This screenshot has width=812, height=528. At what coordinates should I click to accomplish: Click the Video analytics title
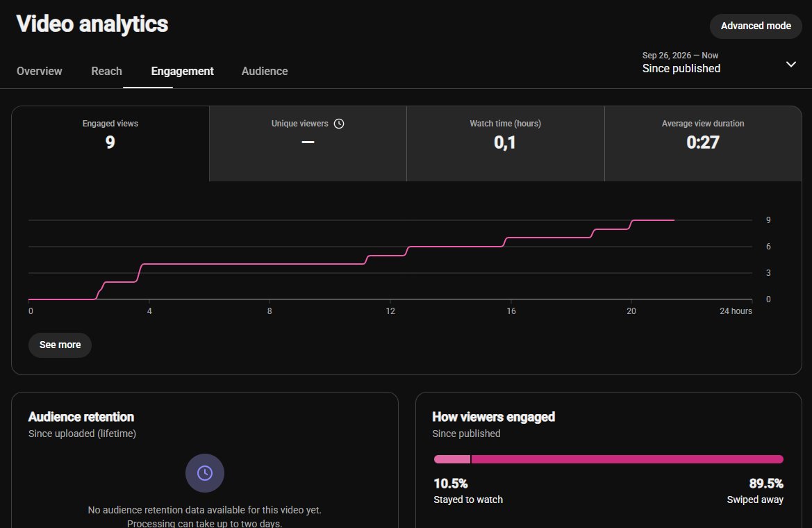pyautogui.click(x=92, y=24)
